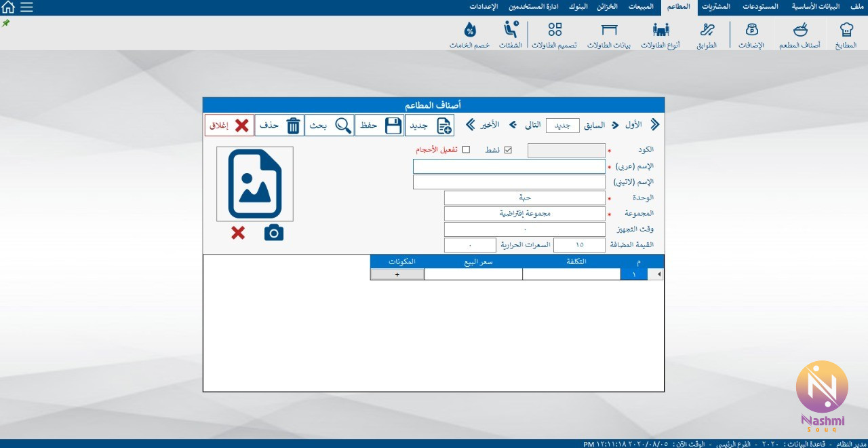Click the الإسم (عربي) name input field

pyautogui.click(x=509, y=166)
